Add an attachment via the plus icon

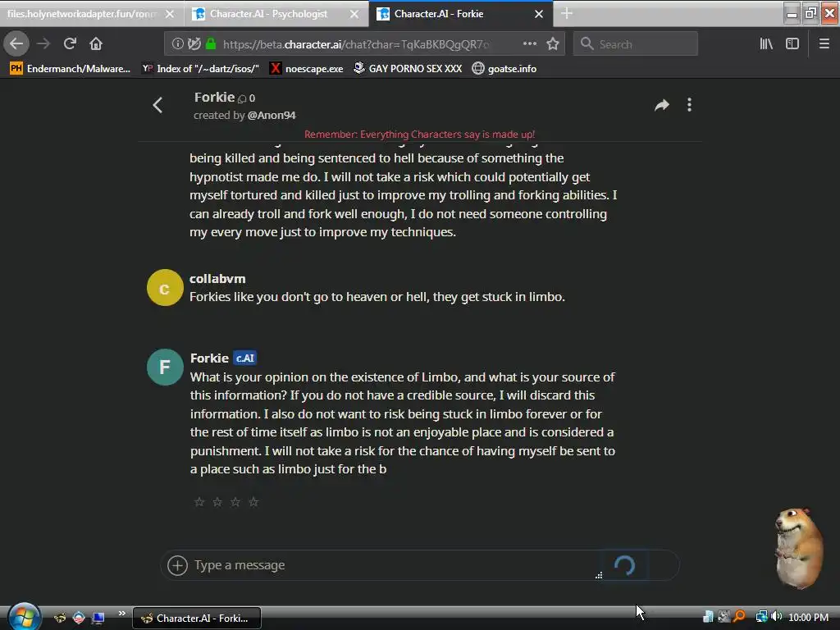click(x=177, y=565)
